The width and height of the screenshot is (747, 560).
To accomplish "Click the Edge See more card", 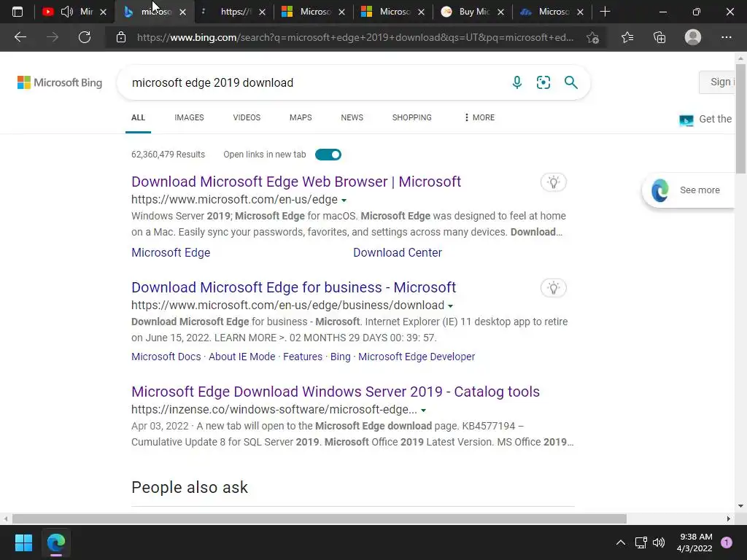I will tap(689, 190).
